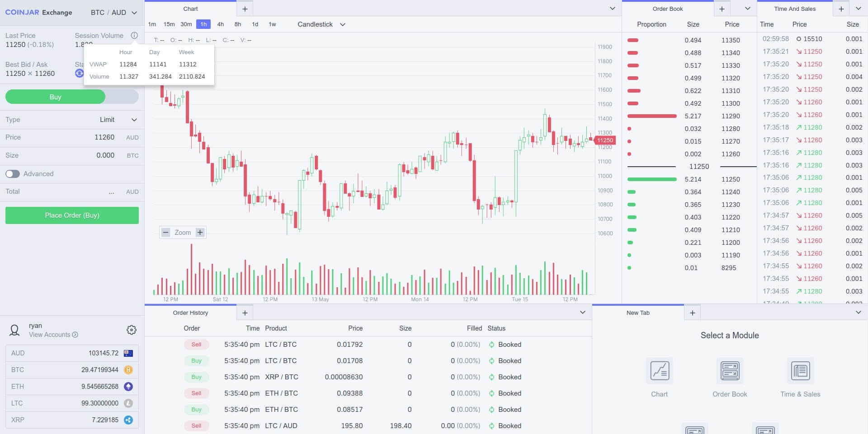Click the Buy badge on XRP / BTC order
Image resolution: width=868 pixels, height=434 pixels.
[x=196, y=377]
